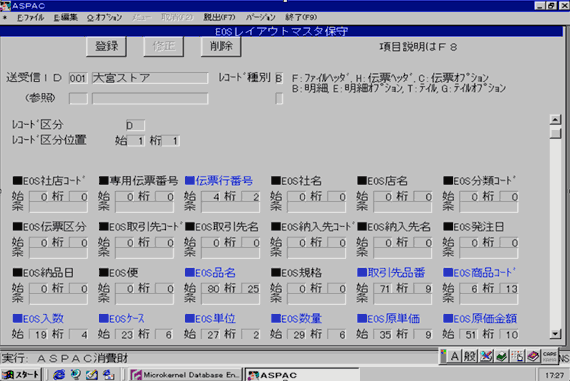Click the レコード区分位置 始 field
The height and width of the screenshot is (381, 570).
tap(135, 141)
